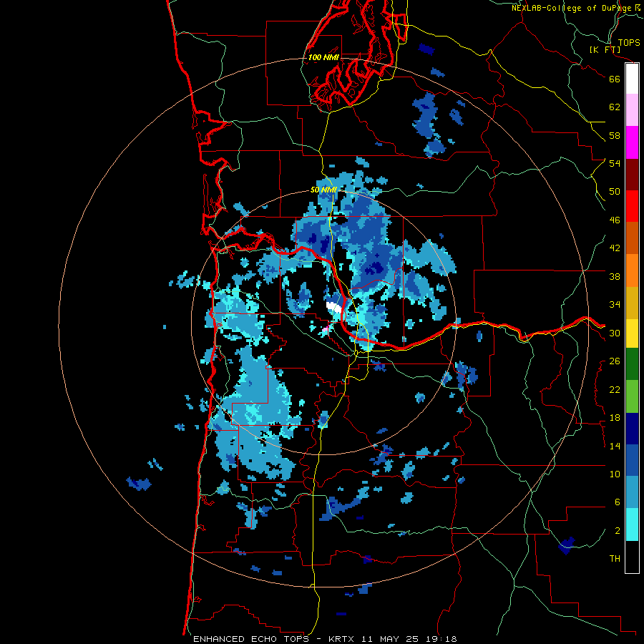The image size is (644, 644).
Task: Click the '26' legend value
Action: coord(615,361)
